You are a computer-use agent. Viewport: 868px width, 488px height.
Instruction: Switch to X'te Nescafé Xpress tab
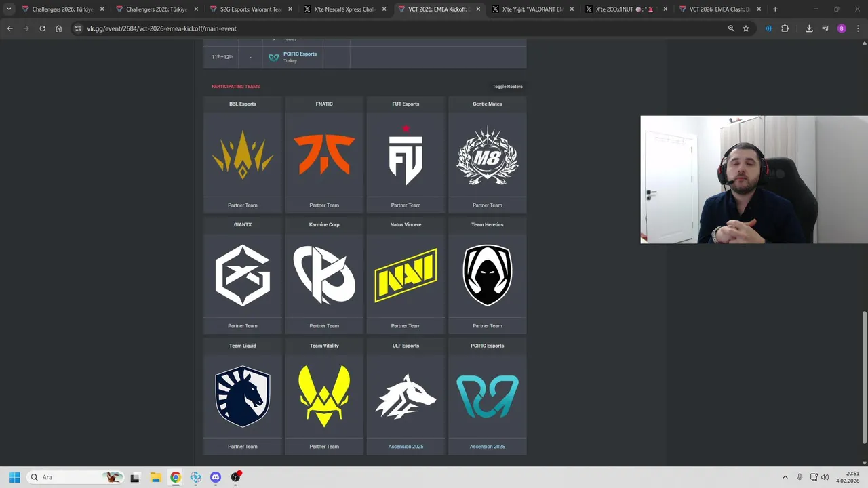point(345,9)
